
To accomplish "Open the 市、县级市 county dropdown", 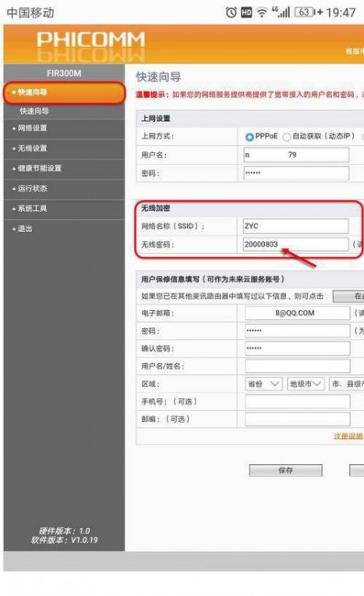I will [x=347, y=384].
